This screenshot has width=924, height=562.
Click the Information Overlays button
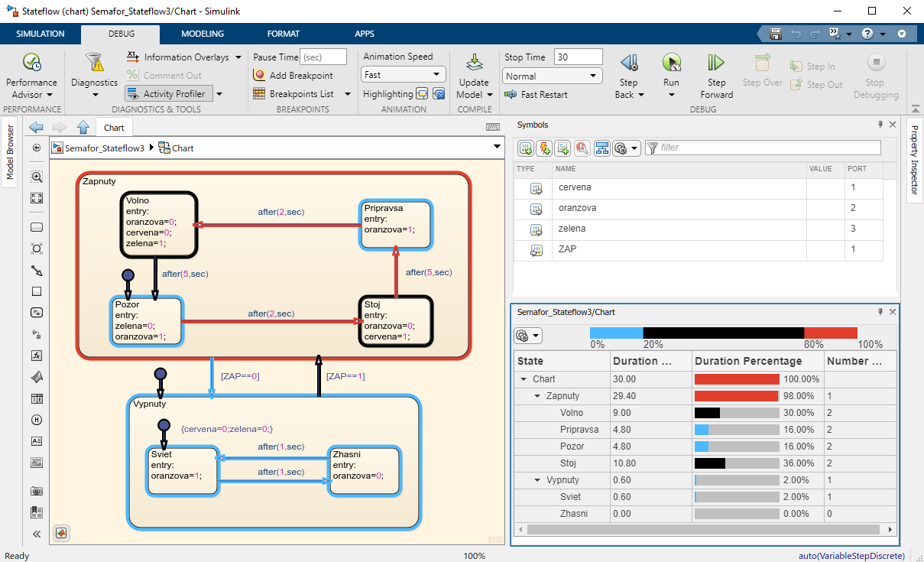[x=178, y=57]
